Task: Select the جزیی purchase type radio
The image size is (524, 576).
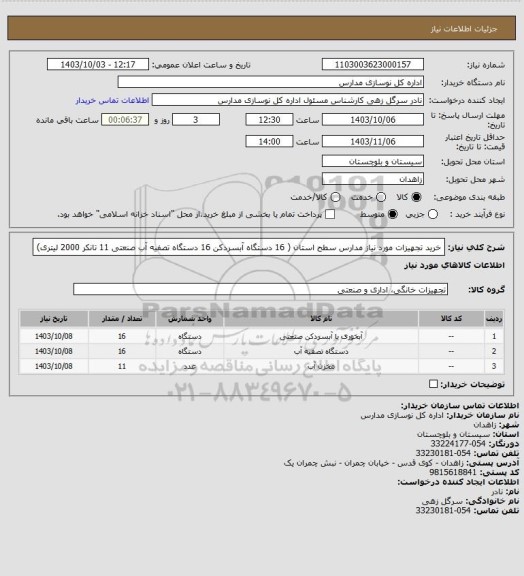Action: [433, 214]
